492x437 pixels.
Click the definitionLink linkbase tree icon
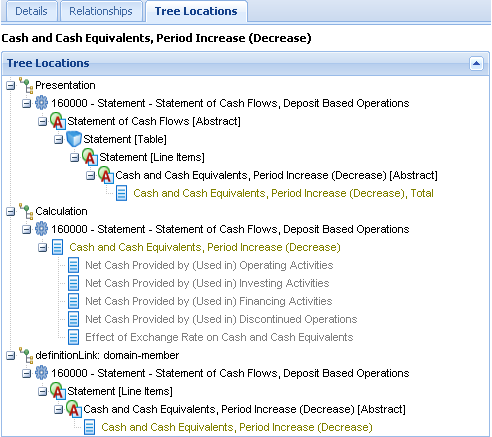pos(26,355)
